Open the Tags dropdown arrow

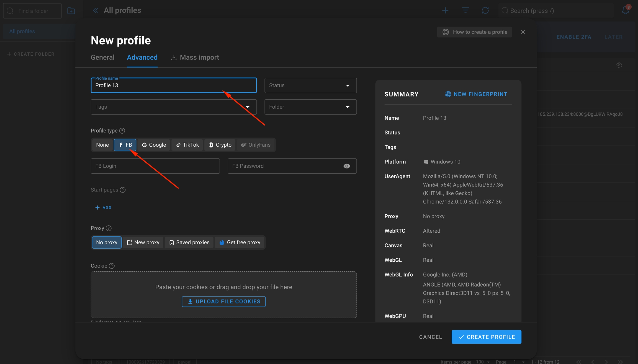(248, 107)
